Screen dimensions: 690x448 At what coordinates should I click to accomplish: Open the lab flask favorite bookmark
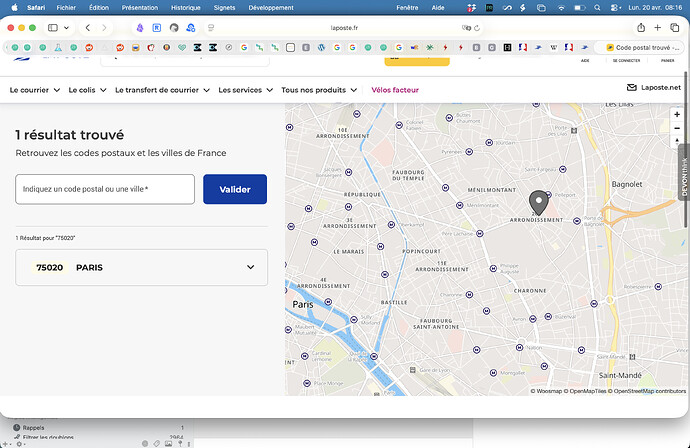58,48
